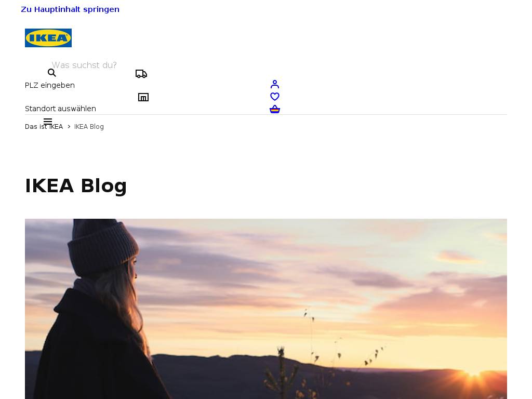Click the breadcrumb chevron separator
The width and height of the screenshot is (532, 399).
[69, 127]
